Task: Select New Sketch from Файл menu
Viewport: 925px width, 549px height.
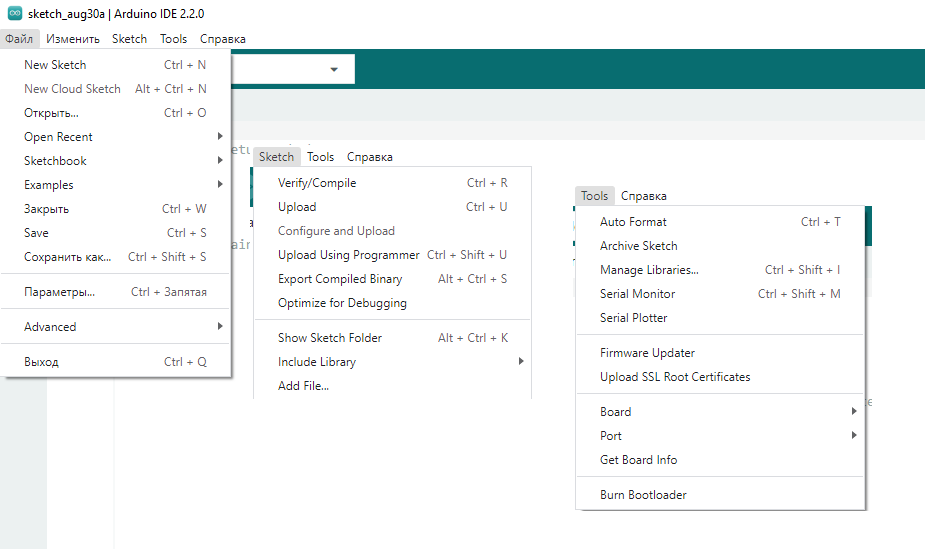Action: [x=116, y=65]
